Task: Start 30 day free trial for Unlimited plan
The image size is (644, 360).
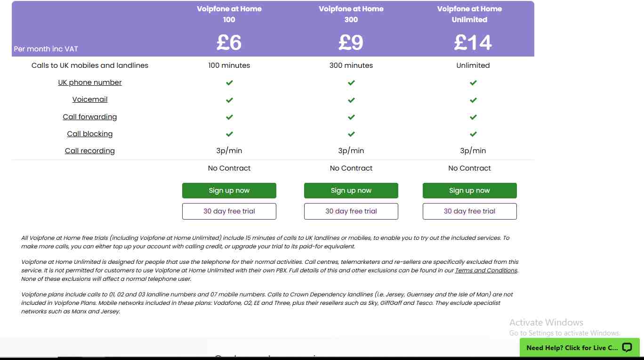Action: click(469, 211)
